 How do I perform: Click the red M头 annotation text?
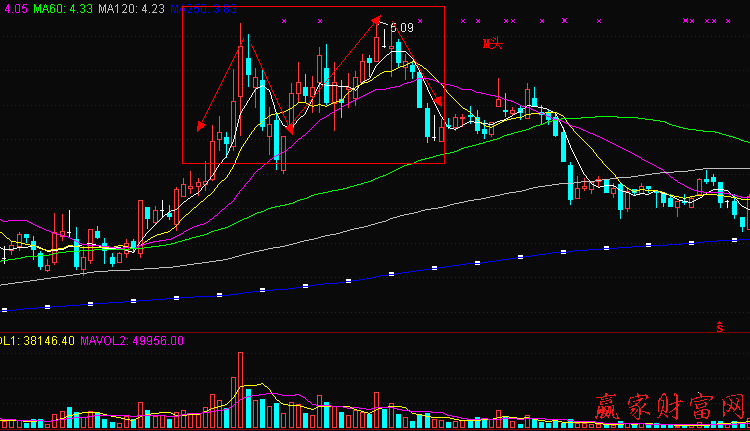(492, 43)
